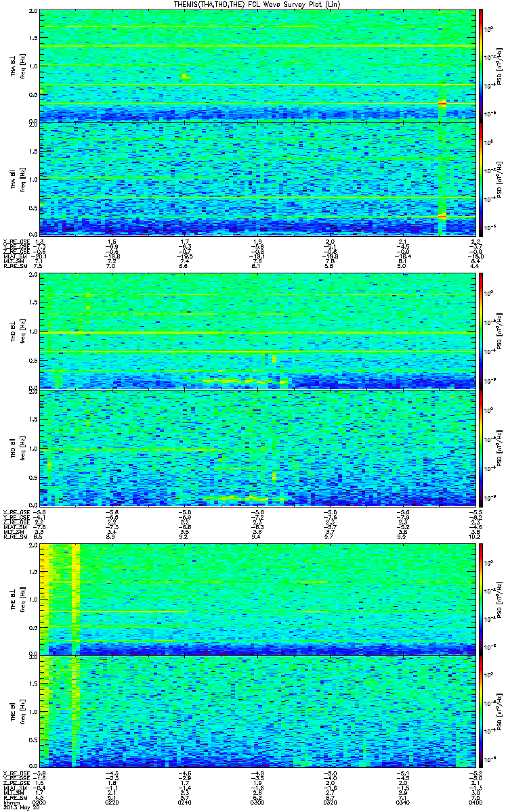The height and width of the screenshot is (812, 508).
Task: Click the 0340 time label on the bottom axis
Action: click(403, 802)
